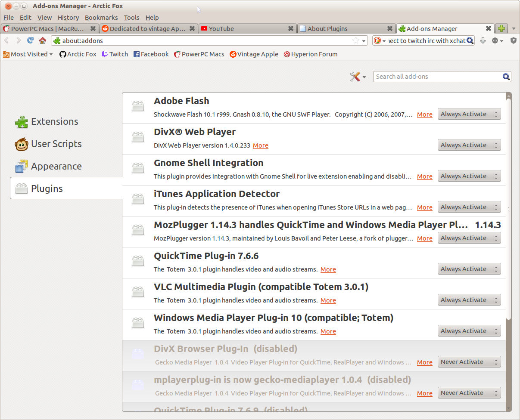520x420 pixels.
Task: Click the Adobe Flash plugin icon
Action: point(138,106)
